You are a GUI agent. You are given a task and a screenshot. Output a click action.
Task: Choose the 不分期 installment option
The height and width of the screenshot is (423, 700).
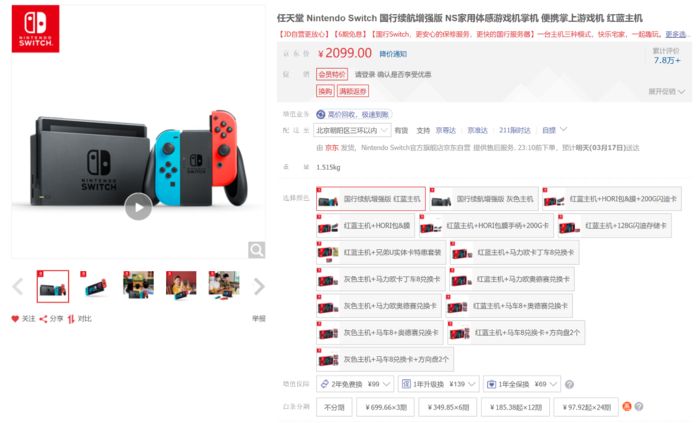pyautogui.click(x=334, y=407)
